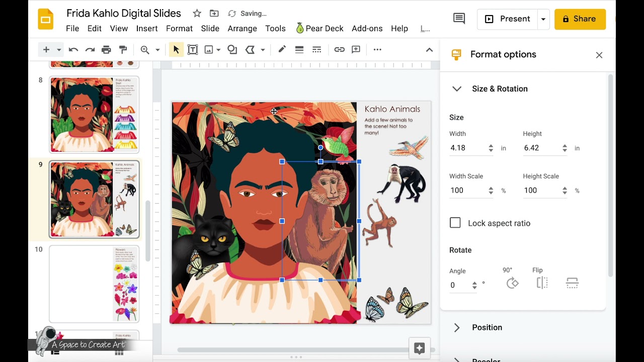Open the zoom level dropdown arrow

157,50
